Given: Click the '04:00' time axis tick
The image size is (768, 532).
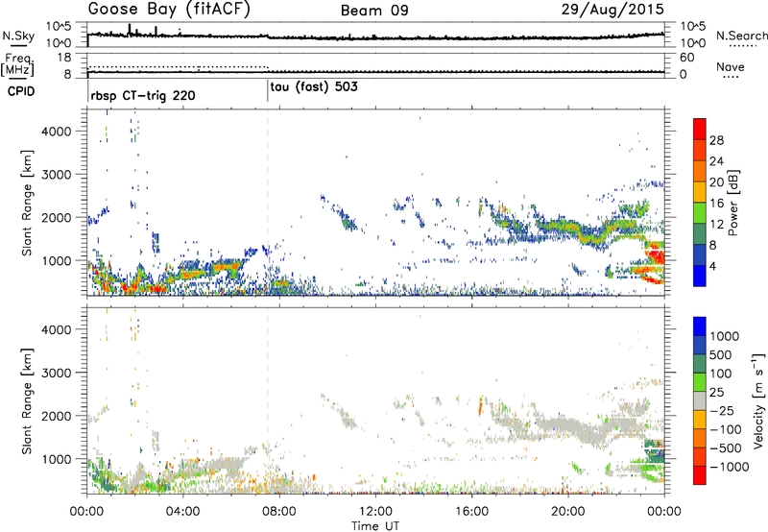Looking at the screenshot, I should (182, 512).
